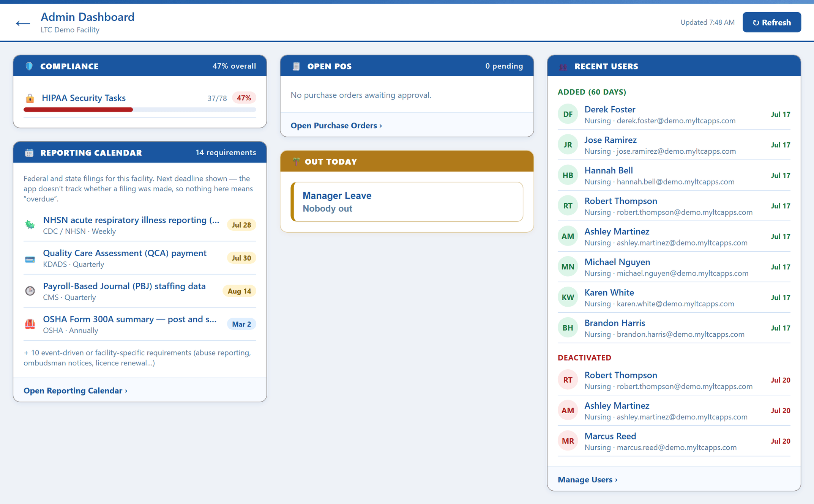Click the Aug 14 deadline badge
Image resolution: width=814 pixels, height=504 pixels.
coord(239,291)
